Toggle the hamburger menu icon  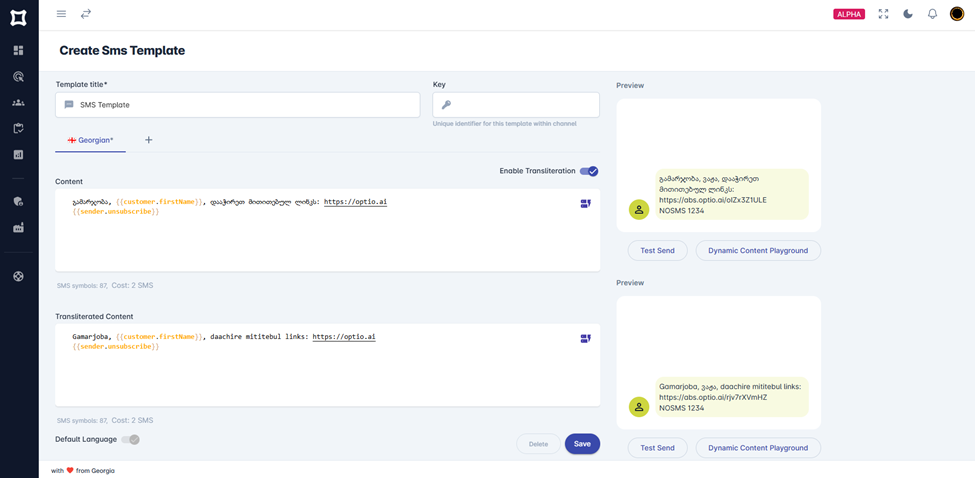point(61,14)
